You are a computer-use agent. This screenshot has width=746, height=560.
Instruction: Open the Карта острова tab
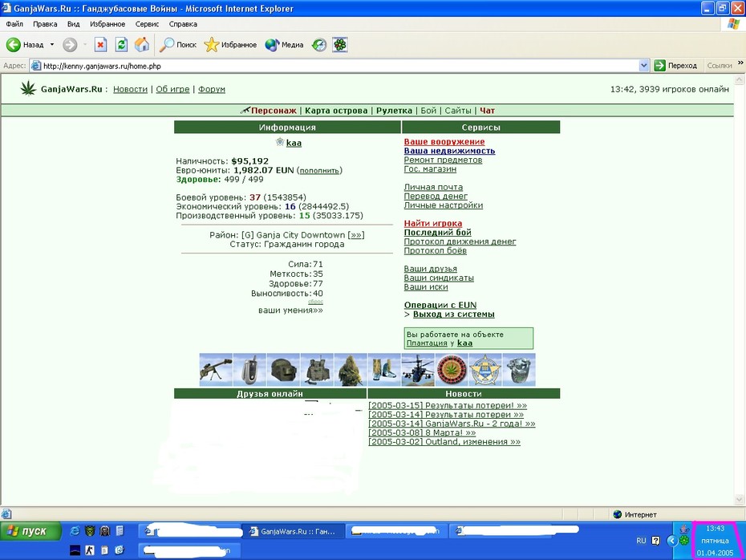tap(336, 111)
